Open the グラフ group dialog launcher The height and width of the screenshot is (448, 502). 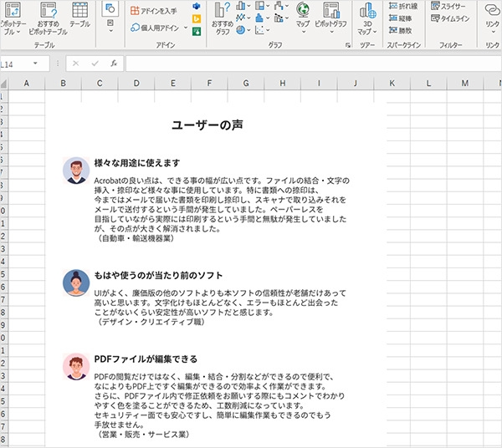[348, 45]
